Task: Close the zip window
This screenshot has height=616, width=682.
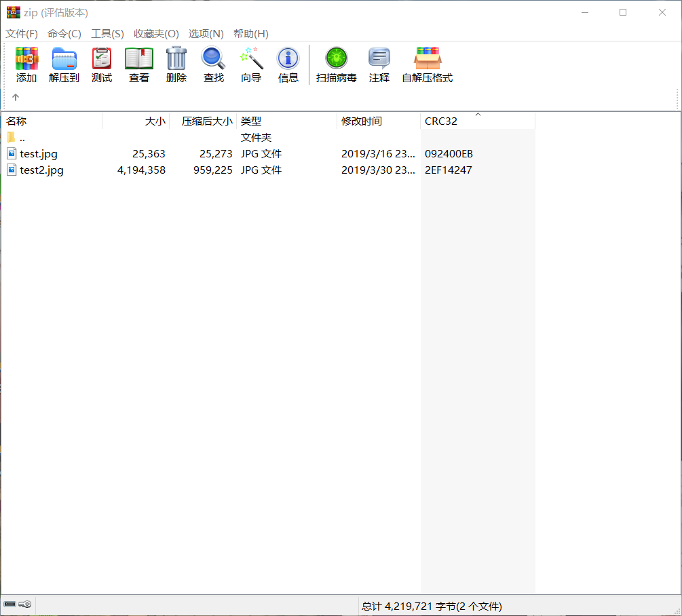Action: click(x=662, y=13)
